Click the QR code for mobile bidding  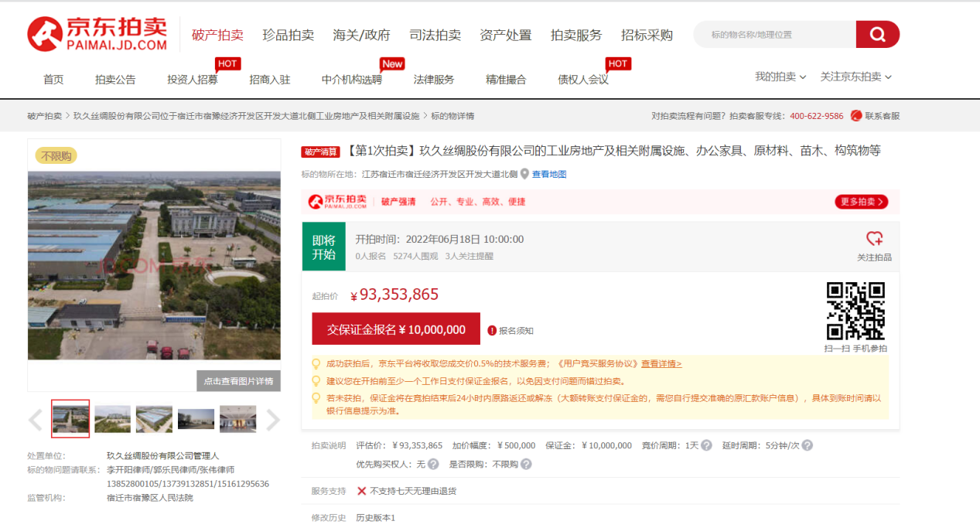tap(855, 311)
